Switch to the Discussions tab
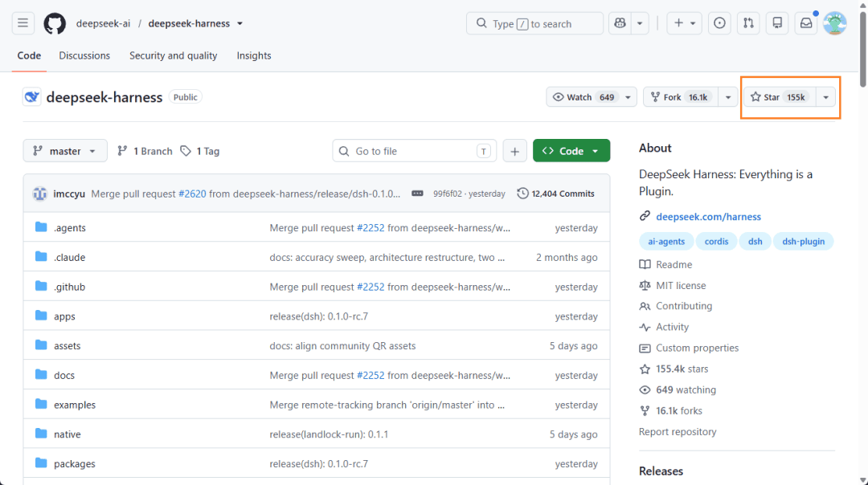Screen dimensions: 868x485 click(x=84, y=56)
